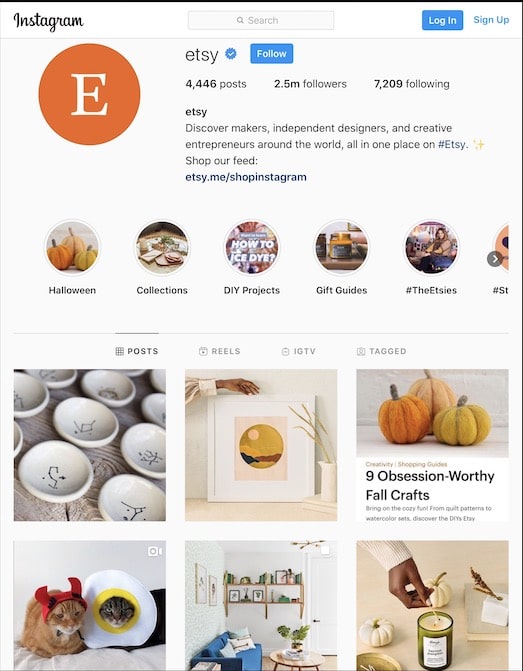523x671 pixels.
Task: Switch to the Reels tab
Action: [x=220, y=351]
